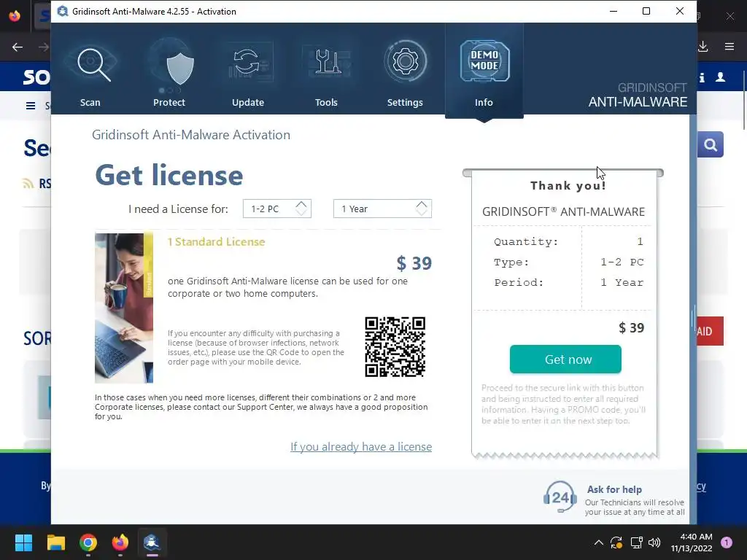The image size is (747, 560).
Task: Minimize the Gridinsoft window
Action: [x=614, y=11]
